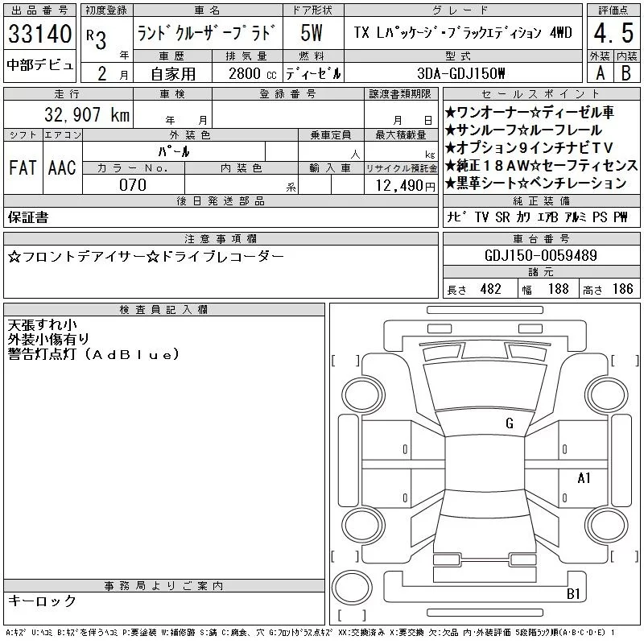Click the star before ワンオーナー sales point
This screenshot has width=644, height=644.
(x=451, y=112)
